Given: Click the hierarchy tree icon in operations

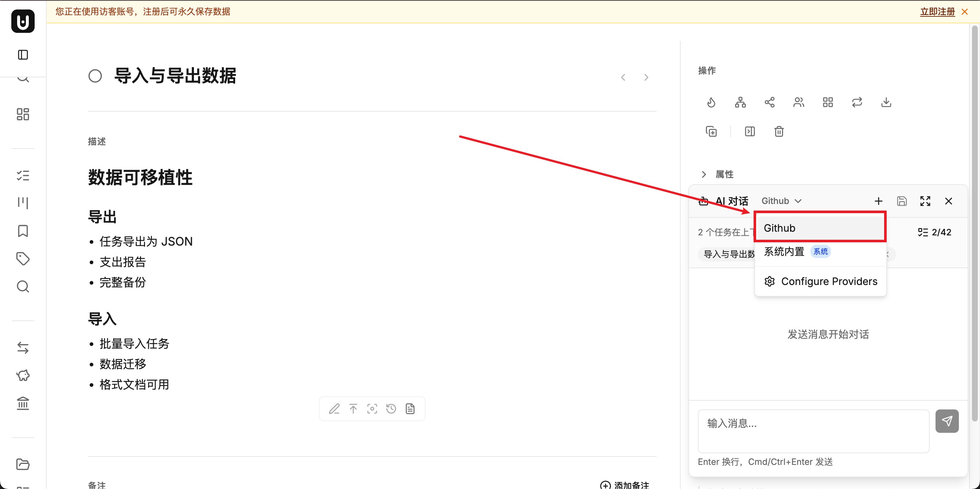Looking at the screenshot, I should tap(740, 102).
